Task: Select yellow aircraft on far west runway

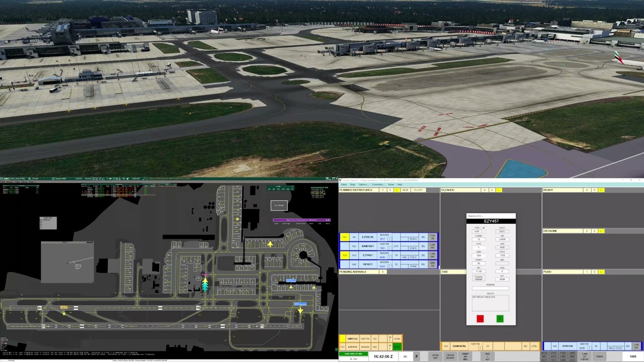Action: [x=64, y=313]
